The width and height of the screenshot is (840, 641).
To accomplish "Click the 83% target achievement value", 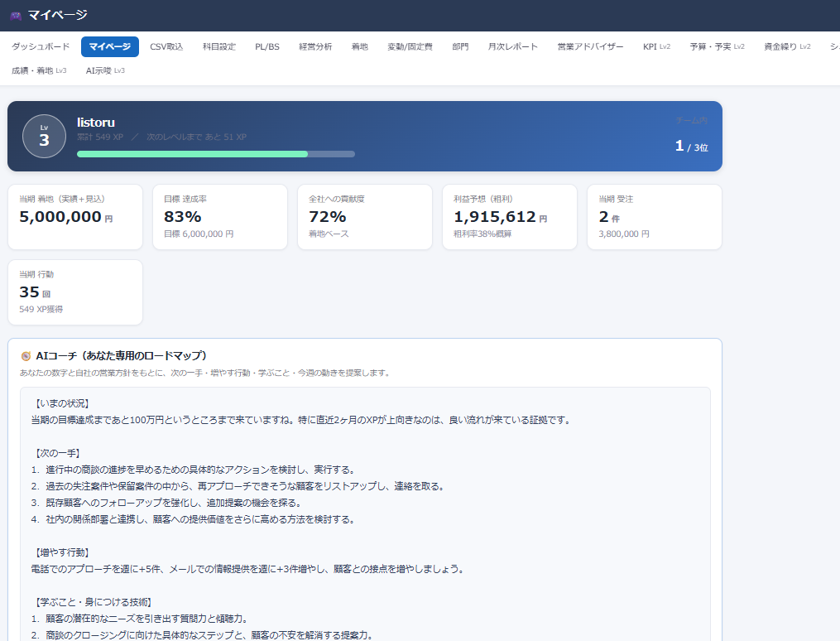I will click(183, 216).
